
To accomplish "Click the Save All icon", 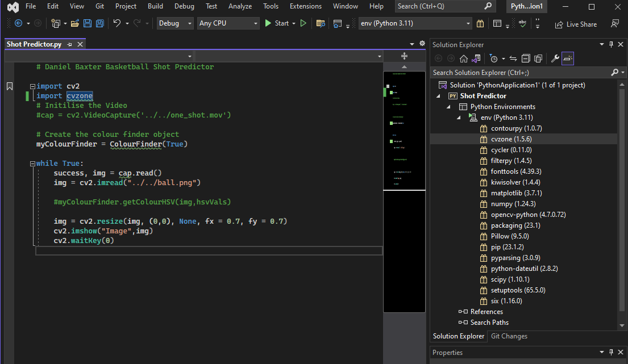I will point(99,24).
